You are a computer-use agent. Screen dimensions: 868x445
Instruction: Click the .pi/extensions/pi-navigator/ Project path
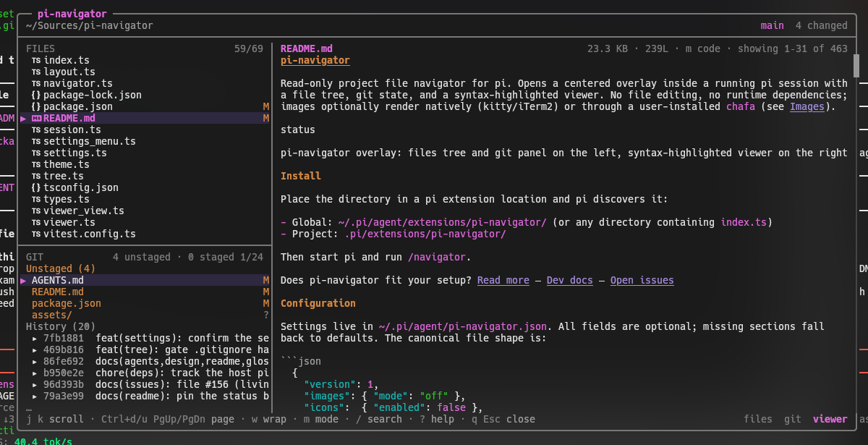click(x=425, y=234)
